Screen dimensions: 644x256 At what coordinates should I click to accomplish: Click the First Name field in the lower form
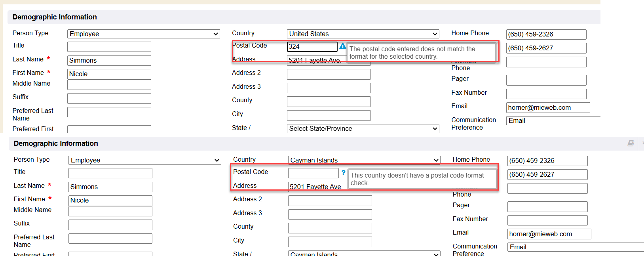tap(110, 201)
